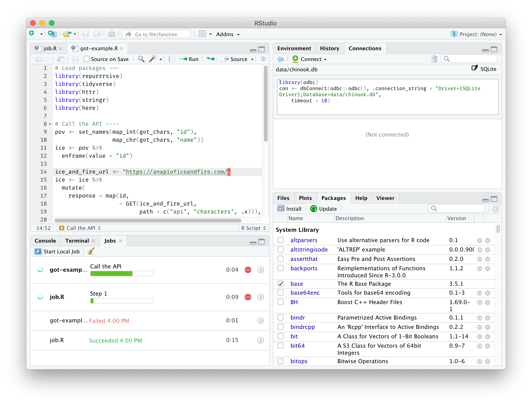
Task: Click the Install packages button
Action: coord(289,209)
